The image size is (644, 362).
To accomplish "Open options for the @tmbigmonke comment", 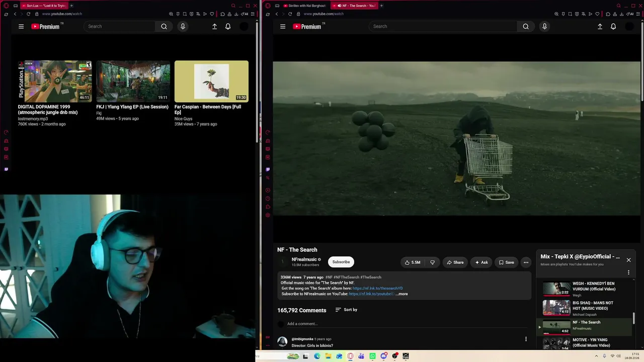I will tap(526, 339).
